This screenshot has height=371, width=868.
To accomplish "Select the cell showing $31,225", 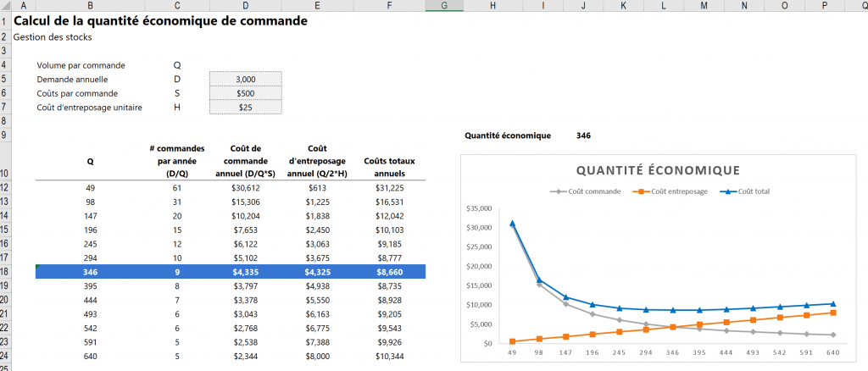I will 389,188.
